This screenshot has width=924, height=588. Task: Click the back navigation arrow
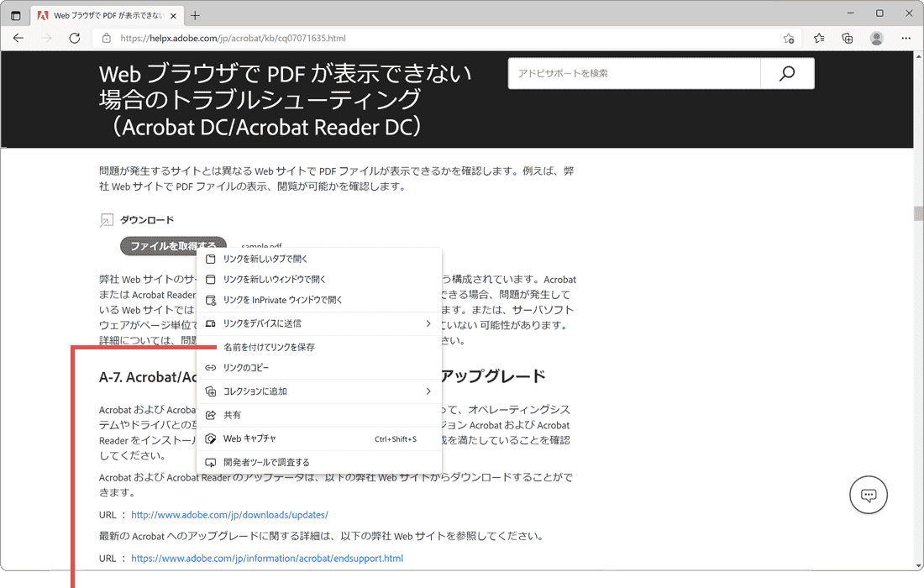point(18,38)
